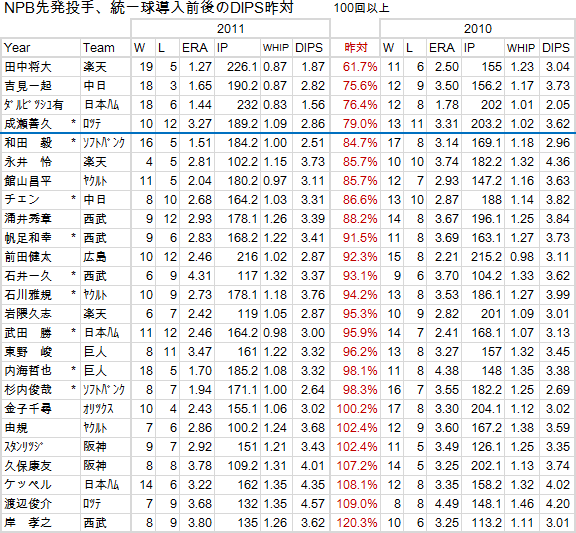Select the 108.1% percentage cell
This screenshot has height=533, width=576.
click(x=355, y=485)
